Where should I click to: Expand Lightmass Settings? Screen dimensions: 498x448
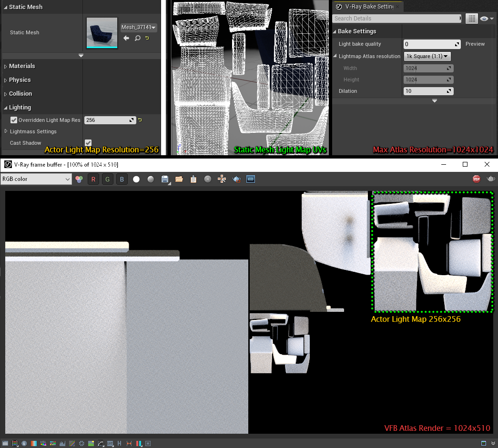[x=6, y=131]
